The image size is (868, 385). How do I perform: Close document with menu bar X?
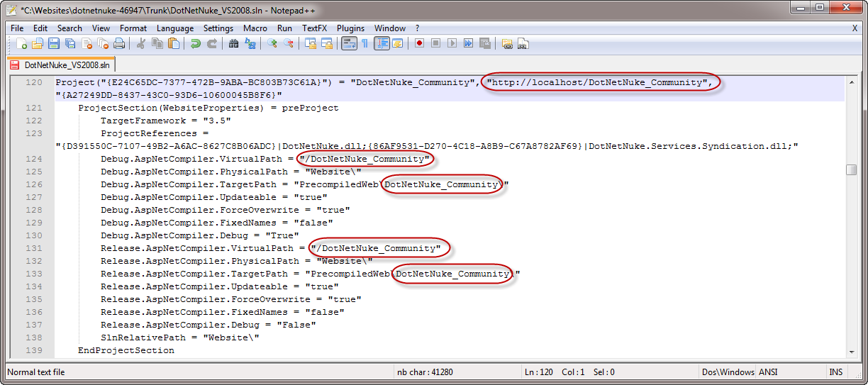[x=855, y=28]
